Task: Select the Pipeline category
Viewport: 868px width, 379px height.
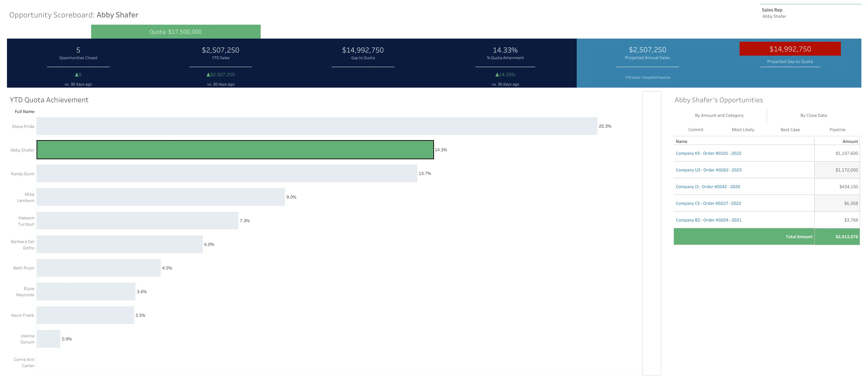Action: point(837,130)
